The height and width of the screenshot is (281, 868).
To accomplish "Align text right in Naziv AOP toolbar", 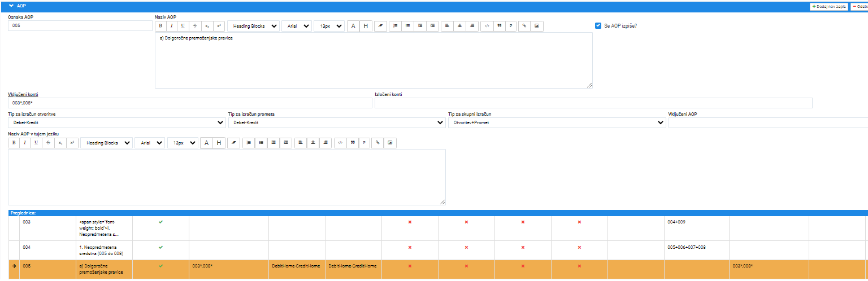I will click(472, 26).
